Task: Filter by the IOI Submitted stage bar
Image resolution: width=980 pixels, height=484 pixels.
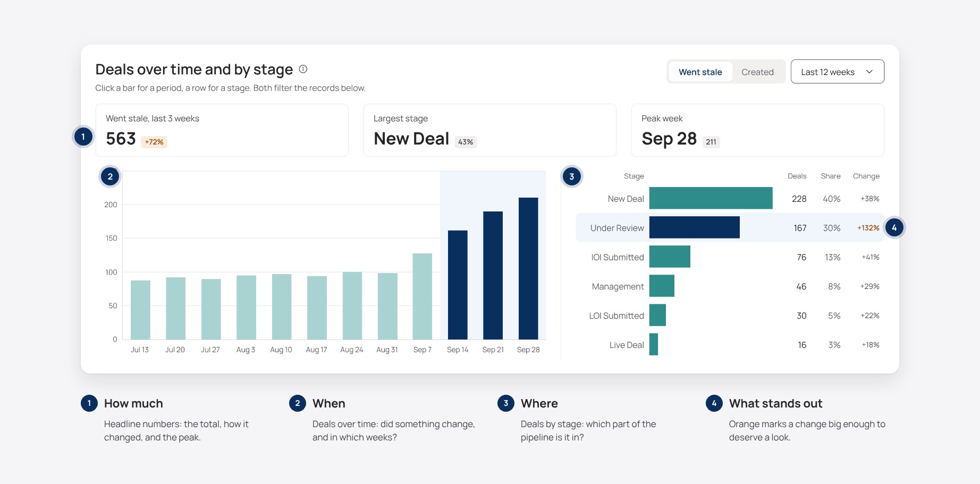Action: 670,257
